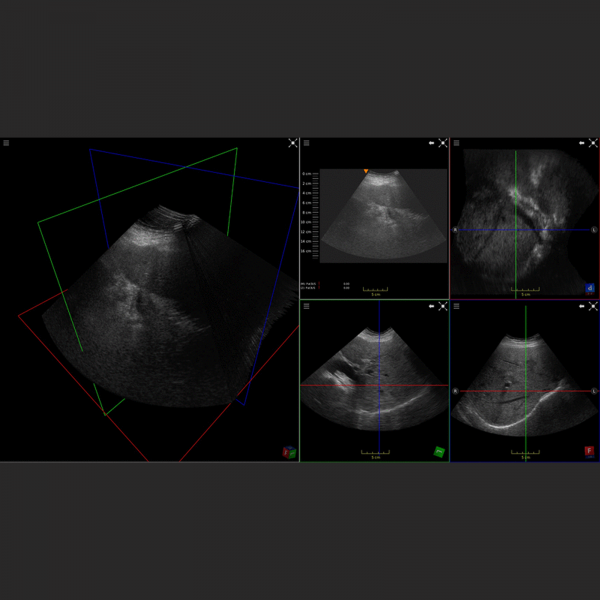The image size is (600, 600).
Task: Maximize the 3D volume view panel
Action: (293, 143)
